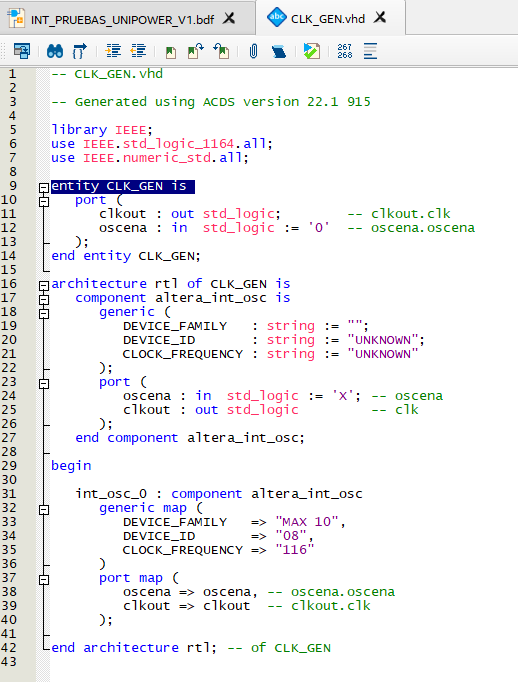Click the 'X' default value on line 24
Screen dimensions: 518x682
[343, 396]
